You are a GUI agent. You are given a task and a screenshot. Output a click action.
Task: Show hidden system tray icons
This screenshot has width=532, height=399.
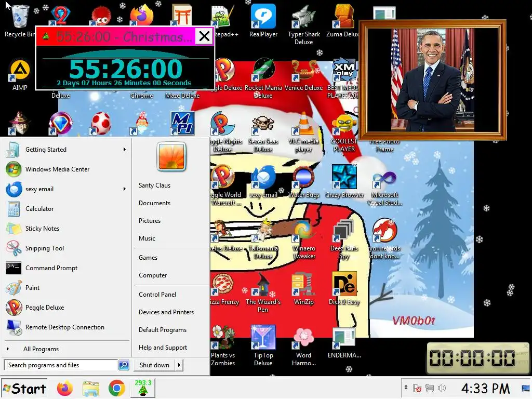406,388
